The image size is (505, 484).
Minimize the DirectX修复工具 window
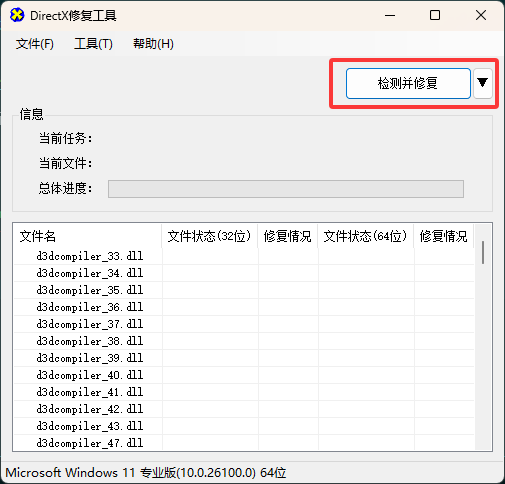[x=390, y=15]
